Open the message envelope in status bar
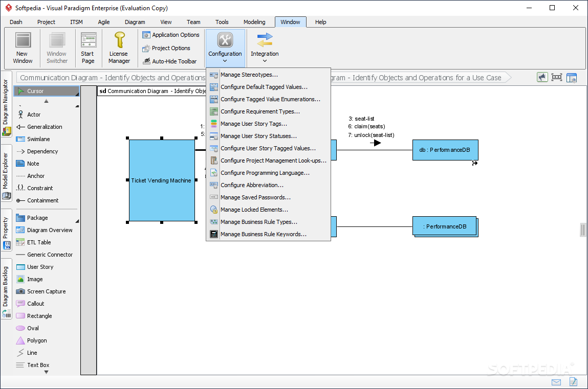The width and height of the screenshot is (588, 389). tap(556, 382)
